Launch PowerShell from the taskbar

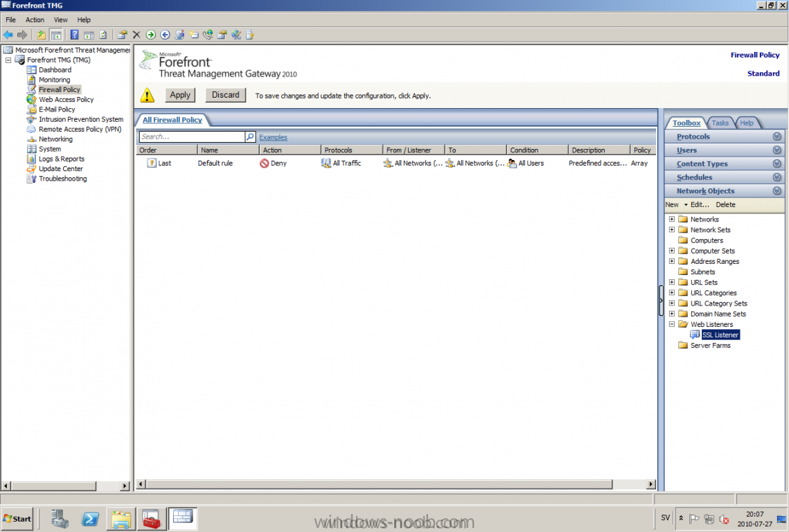(91, 519)
